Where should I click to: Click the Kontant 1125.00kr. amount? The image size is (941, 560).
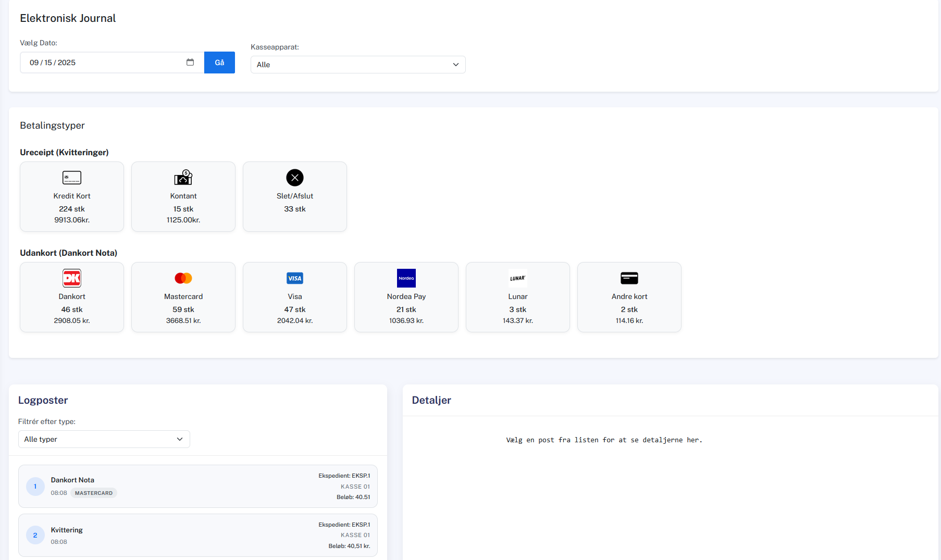183,220
